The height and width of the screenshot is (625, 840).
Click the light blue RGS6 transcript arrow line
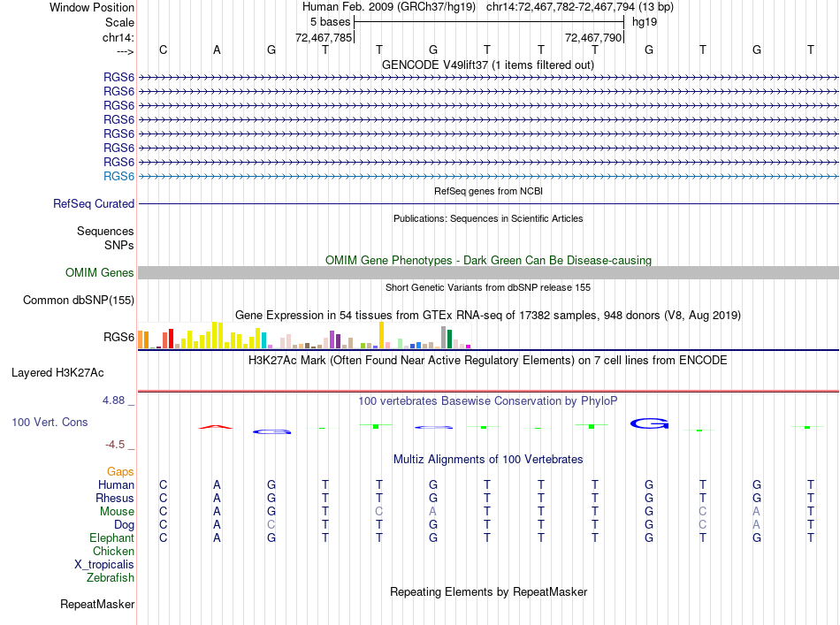488,176
